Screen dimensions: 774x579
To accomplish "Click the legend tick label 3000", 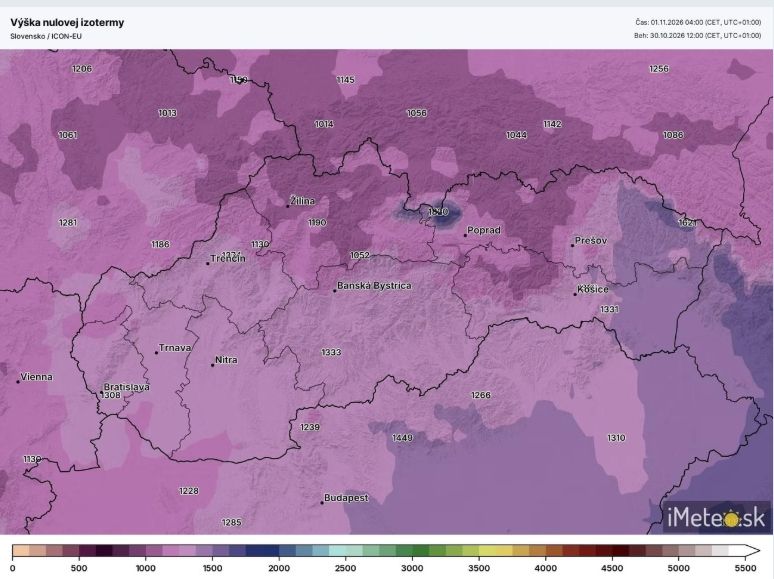I will [412, 569].
